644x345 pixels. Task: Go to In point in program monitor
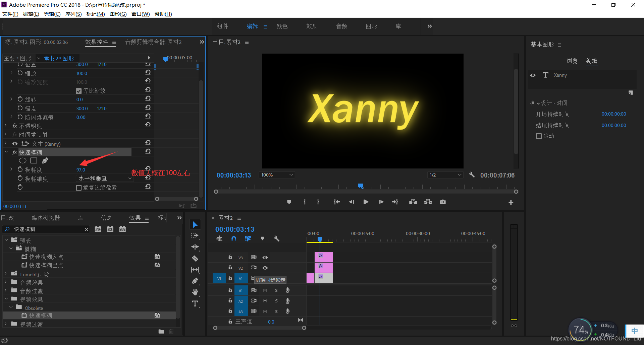coord(337,202)
